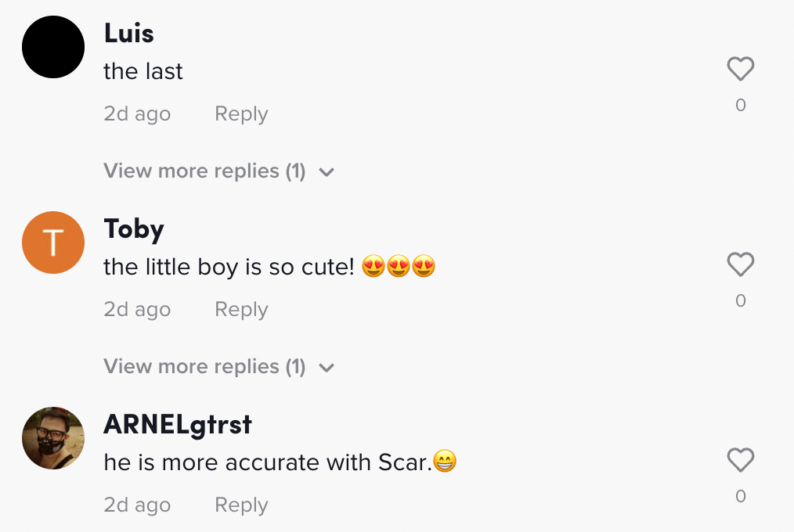The width and height of the screenshot is (794, 532).
Task: Like Luis's comment with the heart
Action: click(x=740, y=70)
